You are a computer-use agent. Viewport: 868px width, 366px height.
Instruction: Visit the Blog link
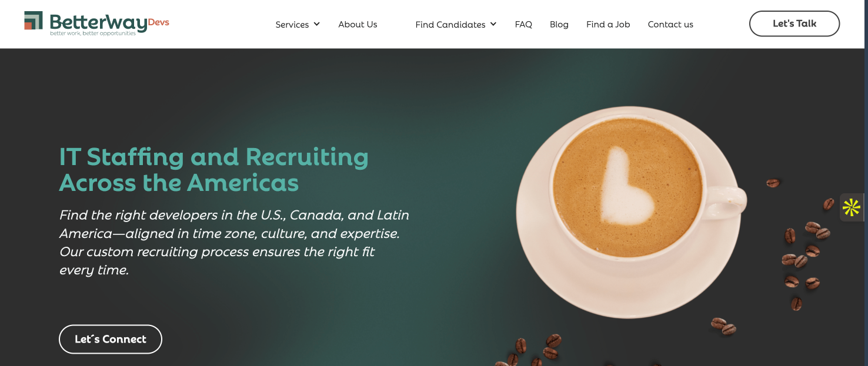pos(559,25)
